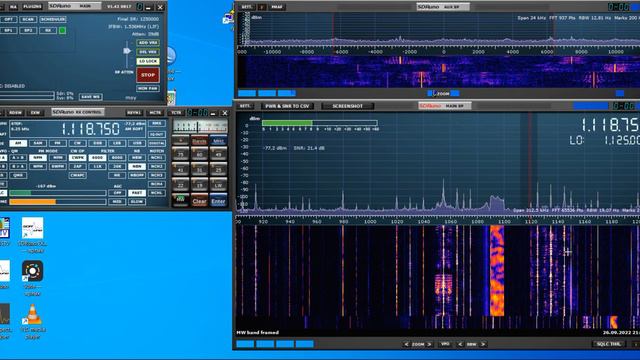Click the CWAFC button
640x360 pixels.
78,176
